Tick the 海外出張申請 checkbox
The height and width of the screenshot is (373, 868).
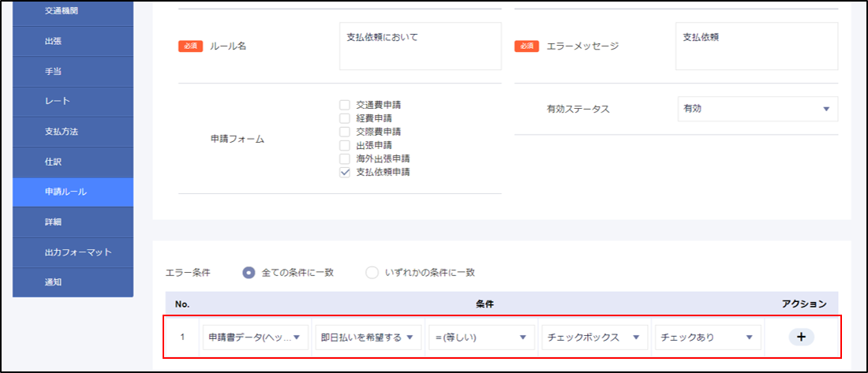click(345, 159)
